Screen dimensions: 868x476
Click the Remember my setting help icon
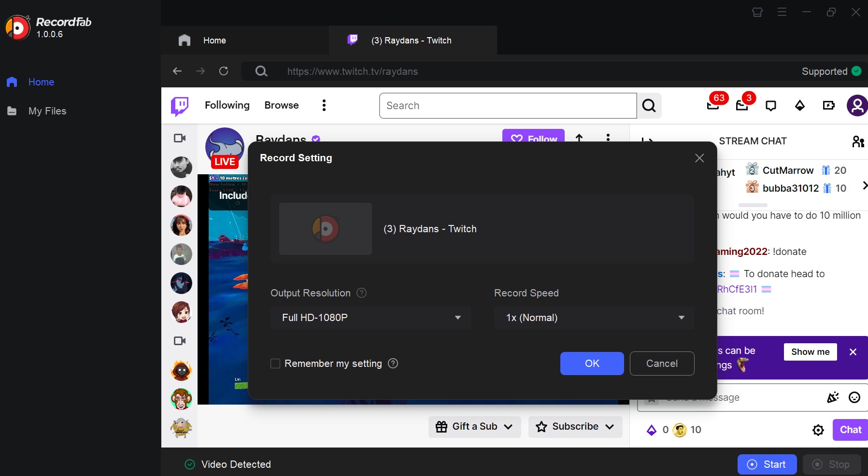[x=393, y=364]
